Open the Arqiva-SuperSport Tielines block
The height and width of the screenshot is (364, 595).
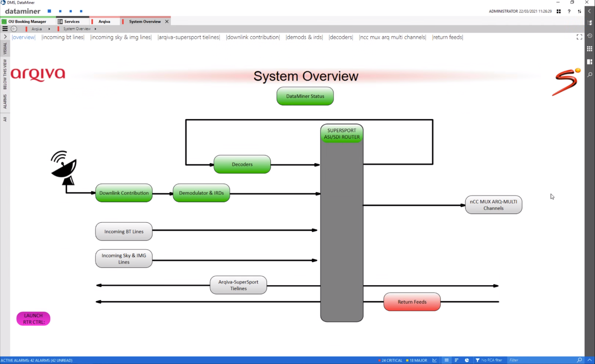click(x=238, y=285)
